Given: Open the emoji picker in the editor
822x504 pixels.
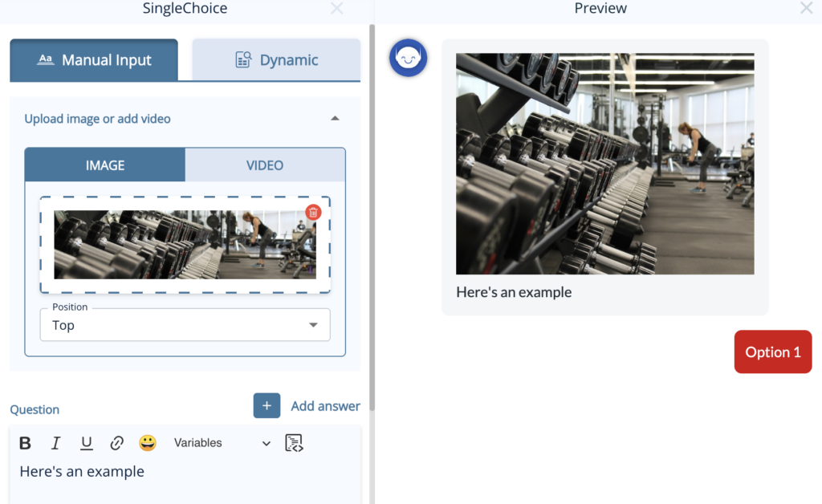Looking at the screenshot, I should [148, 442].
